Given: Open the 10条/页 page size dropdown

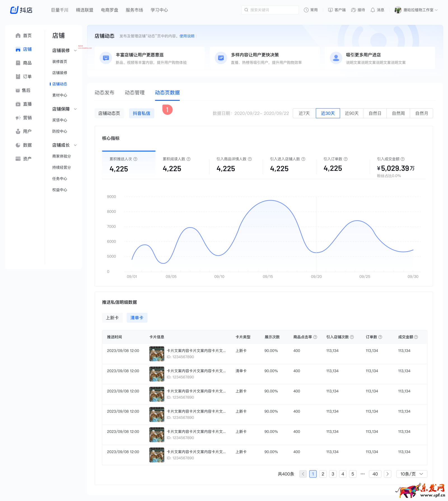Looking at the screenshot, I should [x=412, y=474].
